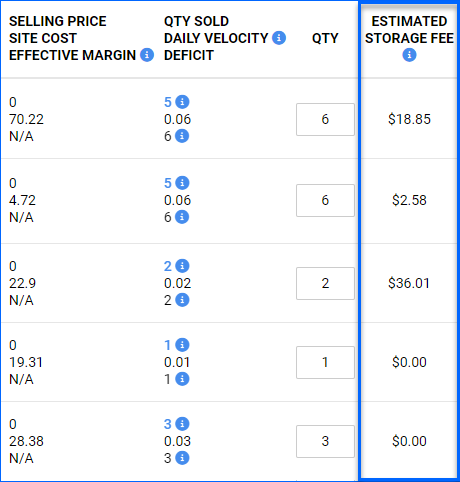Select QTY input showing 1
This screenshot has width=460, height=482.
tap(325, 362)
